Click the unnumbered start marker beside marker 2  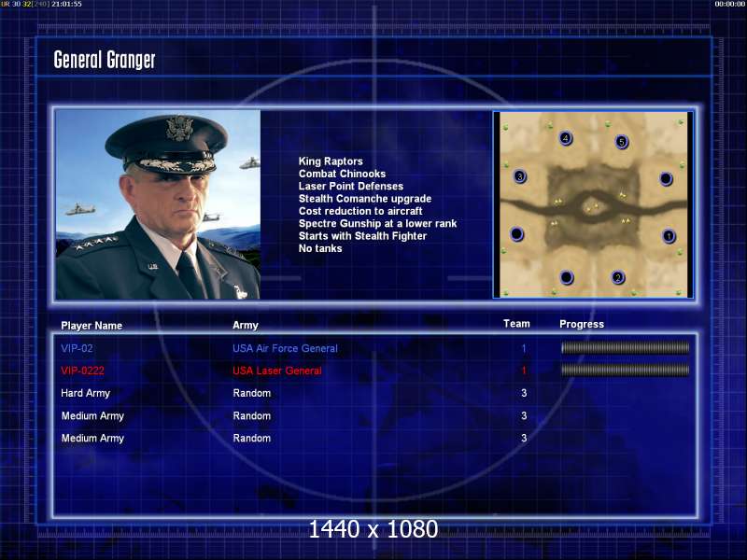point(567,277)
